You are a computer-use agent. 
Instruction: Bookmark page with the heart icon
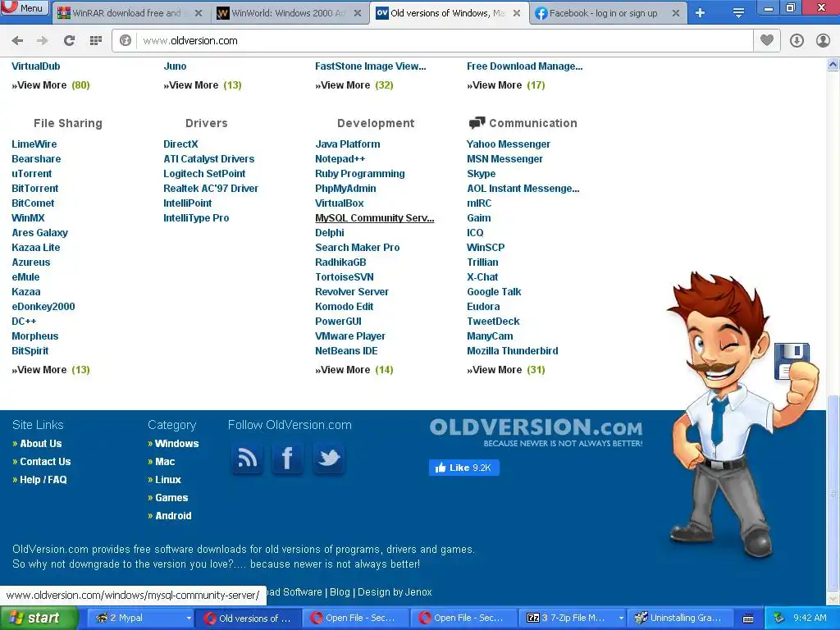click(767, 41)
